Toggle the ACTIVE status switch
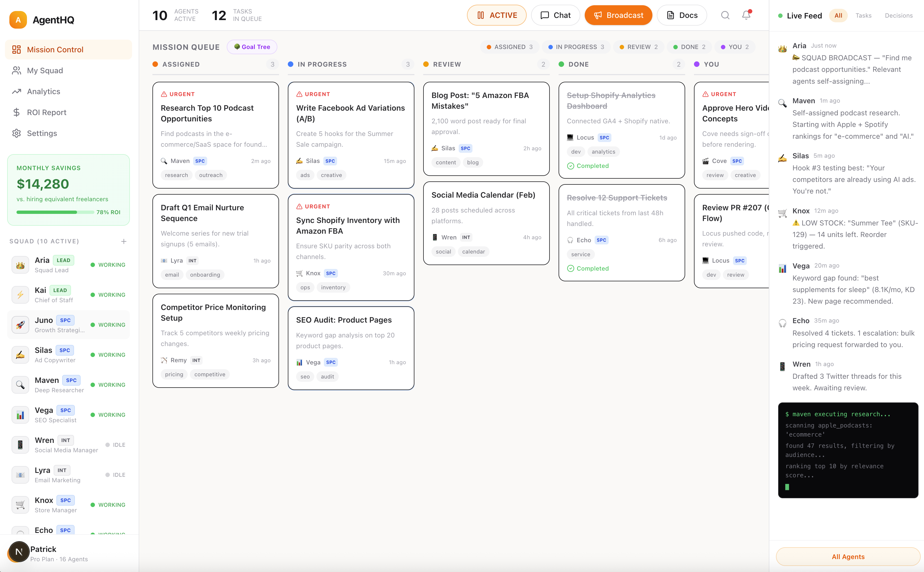924x572 pixels. click(x=496, y=15)
